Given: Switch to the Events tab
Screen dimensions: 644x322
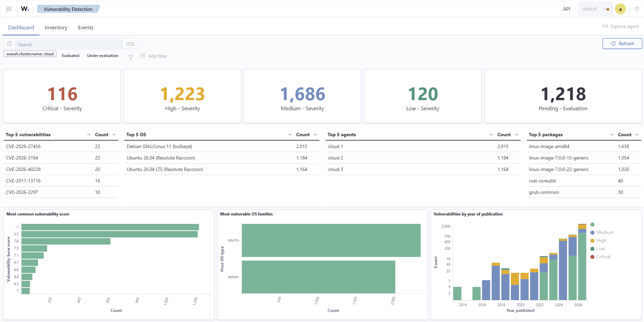Looking at the screenshot, I should (86, 28).
